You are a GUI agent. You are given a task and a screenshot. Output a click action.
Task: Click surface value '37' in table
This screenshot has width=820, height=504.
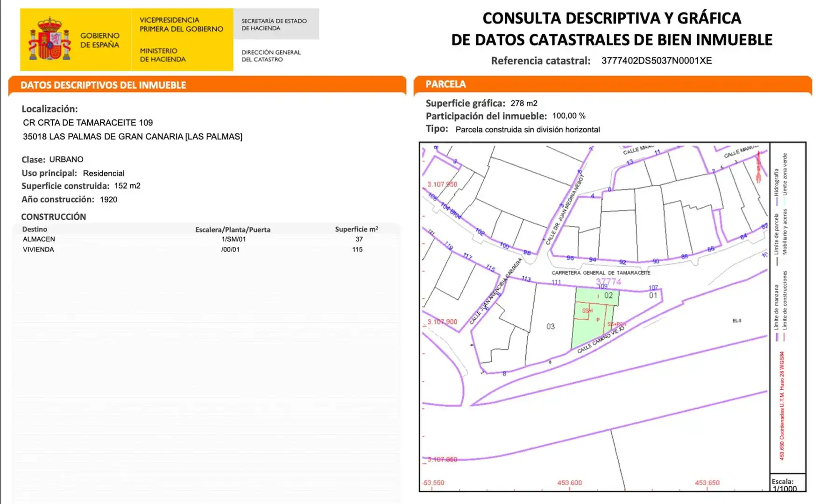pyautogui.click(x=359, y=239)
